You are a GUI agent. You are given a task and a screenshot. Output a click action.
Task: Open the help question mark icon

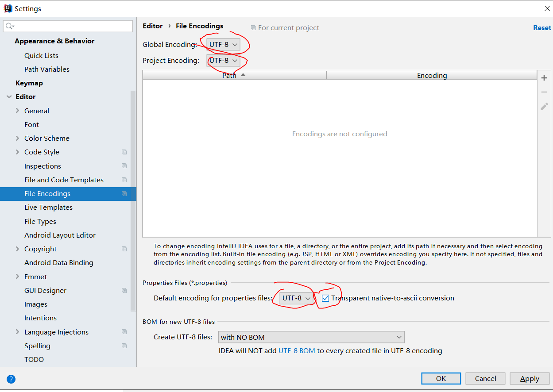pos(11,379)
